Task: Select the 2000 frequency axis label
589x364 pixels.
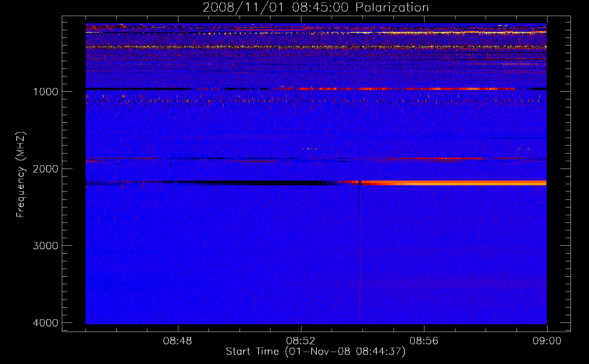Action: (x=46, y=169)
